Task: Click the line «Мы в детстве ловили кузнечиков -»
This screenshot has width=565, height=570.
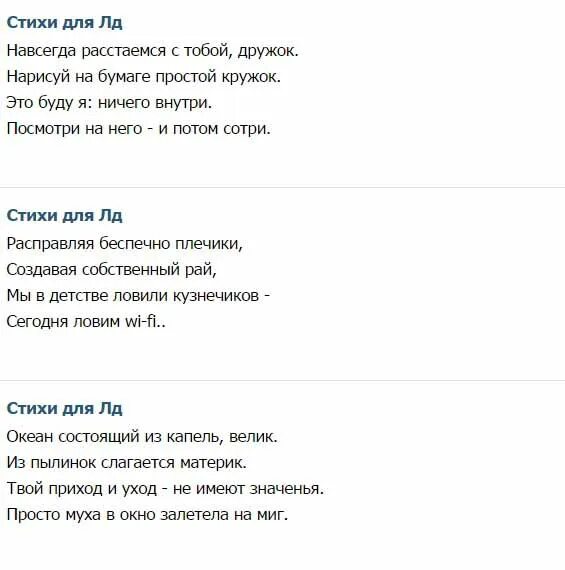Action: (138, 296)
